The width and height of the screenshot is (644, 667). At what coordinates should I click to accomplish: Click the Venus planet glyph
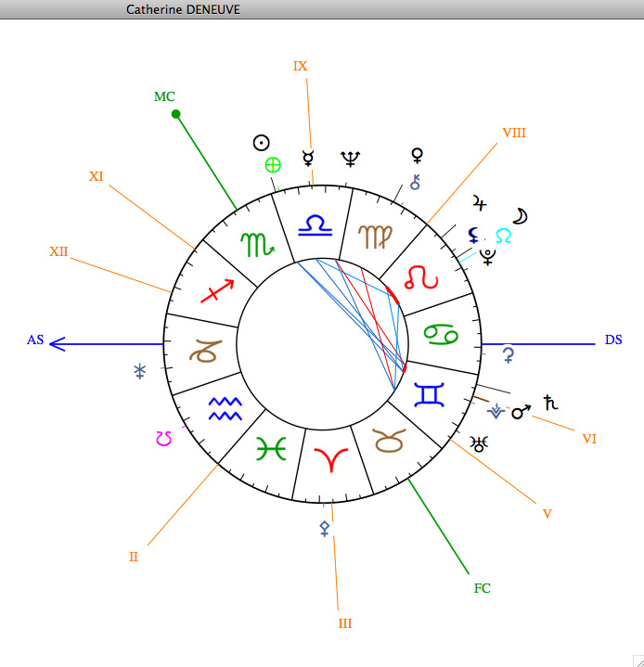418,156
